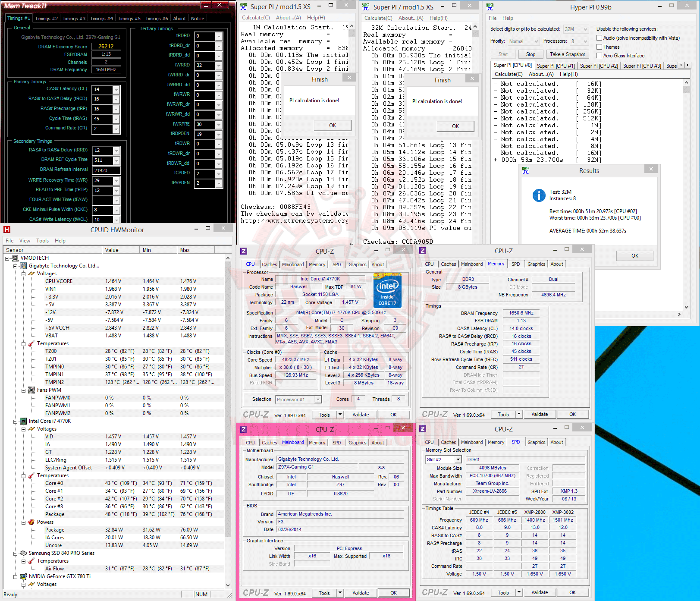Open the Tools menu in HWMonitor
Viewport: 700px width, 601px height.
(42, 241)
